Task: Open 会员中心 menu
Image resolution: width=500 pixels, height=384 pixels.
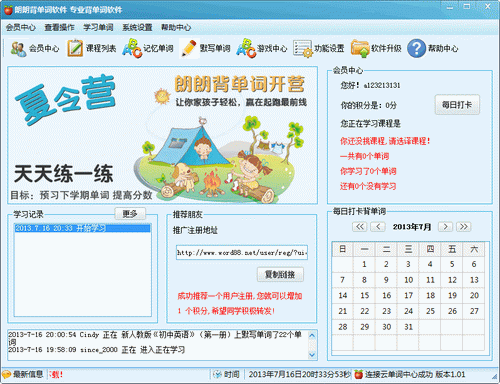Action: pos(21,27)
